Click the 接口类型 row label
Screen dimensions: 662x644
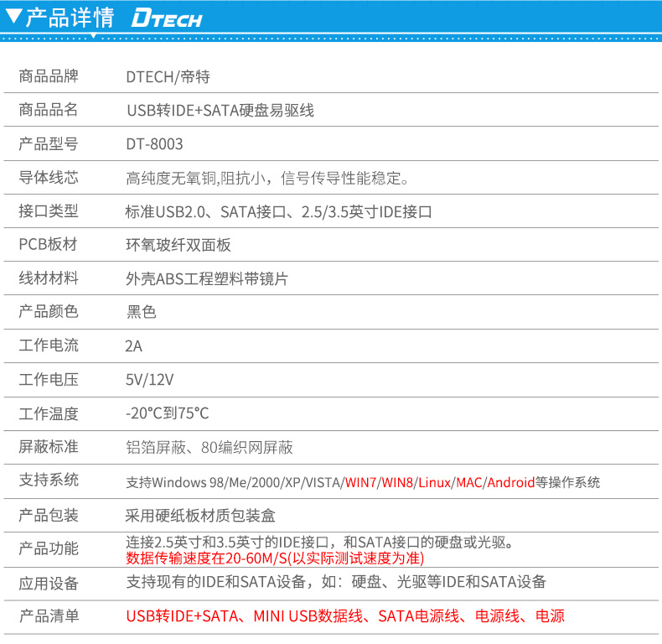tap(49, 210)
